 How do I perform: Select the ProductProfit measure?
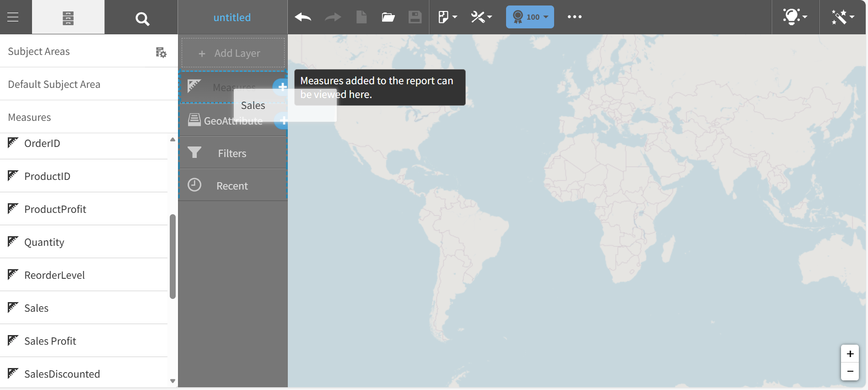point(55,209)
